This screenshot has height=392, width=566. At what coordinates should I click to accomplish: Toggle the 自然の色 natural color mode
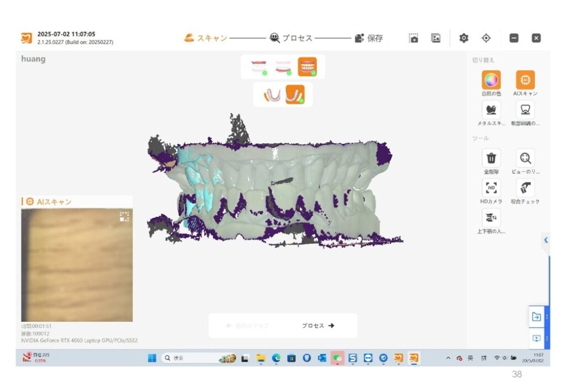[491, 80]
